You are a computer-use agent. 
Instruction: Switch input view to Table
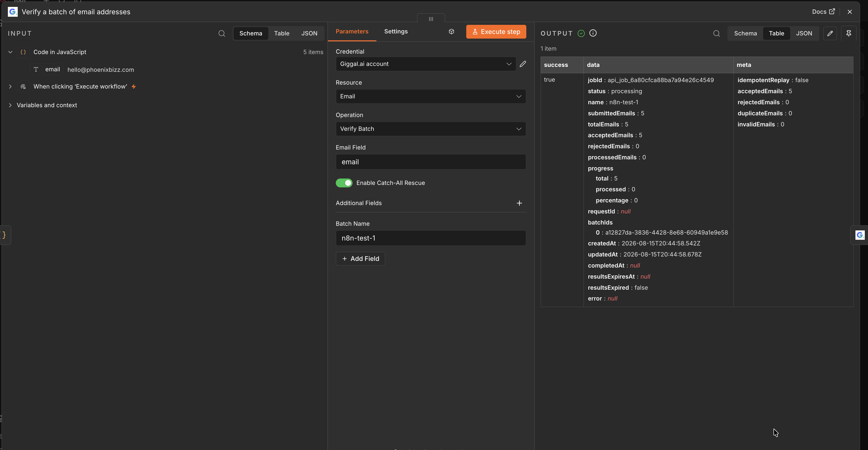[281, 33]
